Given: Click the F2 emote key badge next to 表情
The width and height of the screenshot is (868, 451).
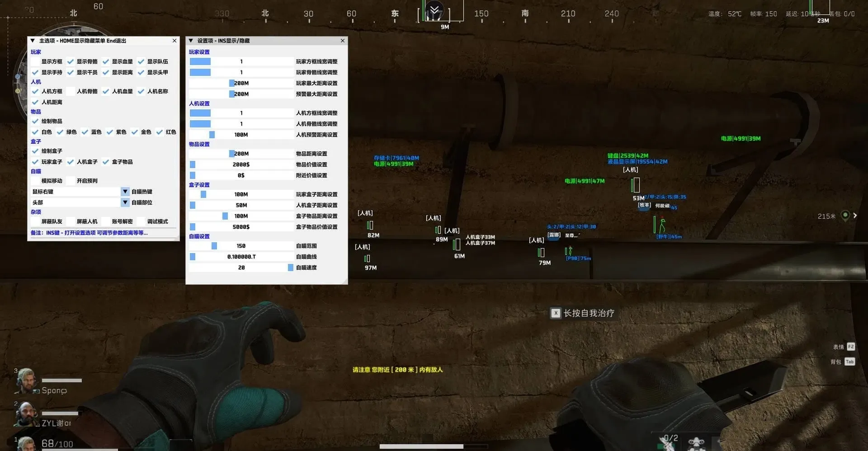Looking at the screenshot, I should point(851,347).
